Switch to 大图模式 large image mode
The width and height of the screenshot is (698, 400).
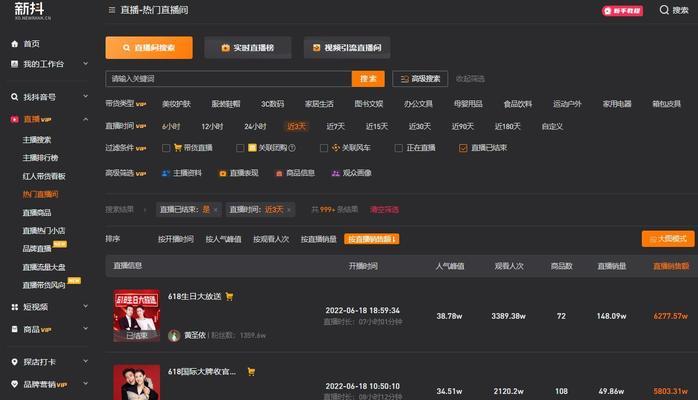(x=668, y=239)
